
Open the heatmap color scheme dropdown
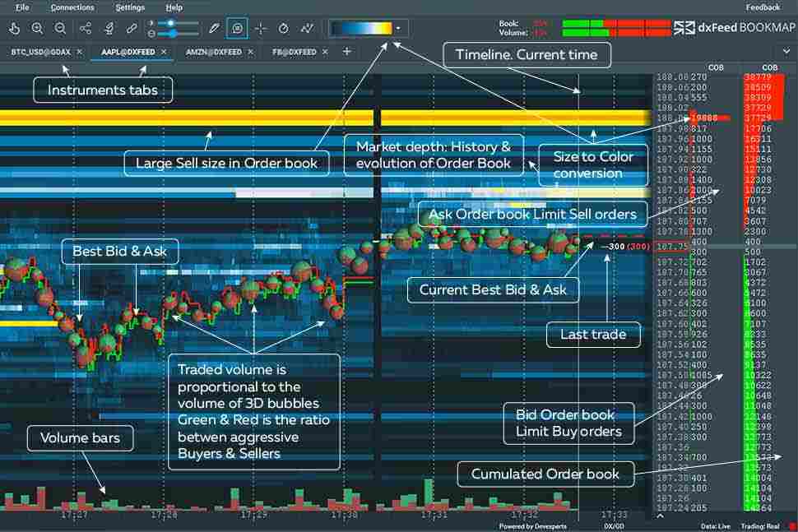point(399,28)
